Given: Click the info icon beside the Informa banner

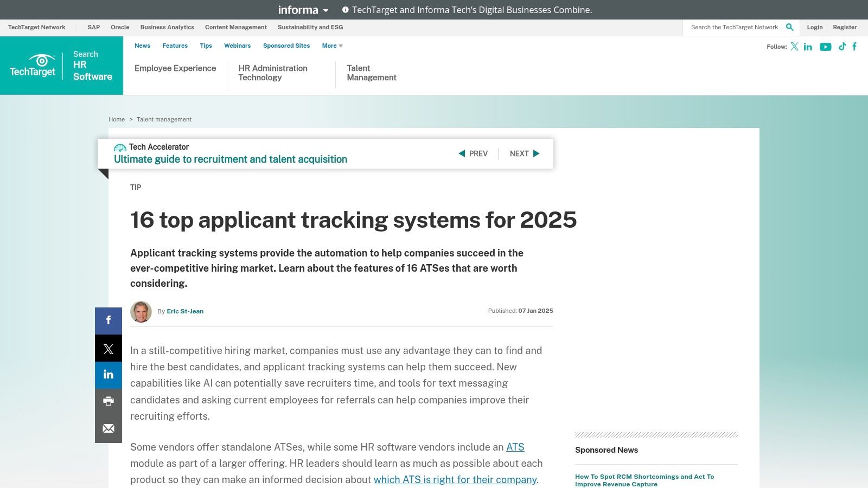Looking at the screenshot, I should point(346,9).
